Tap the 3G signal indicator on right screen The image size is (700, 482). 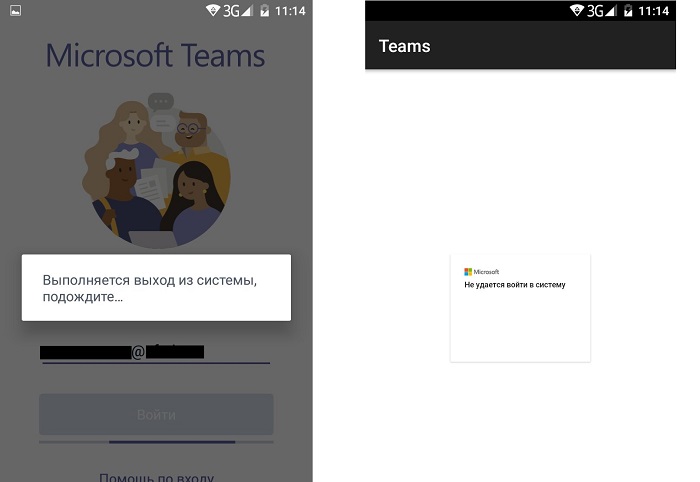(x=602, y=10)
